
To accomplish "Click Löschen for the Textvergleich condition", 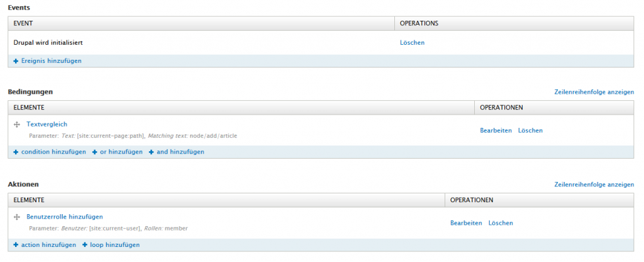I will point(530,130).
